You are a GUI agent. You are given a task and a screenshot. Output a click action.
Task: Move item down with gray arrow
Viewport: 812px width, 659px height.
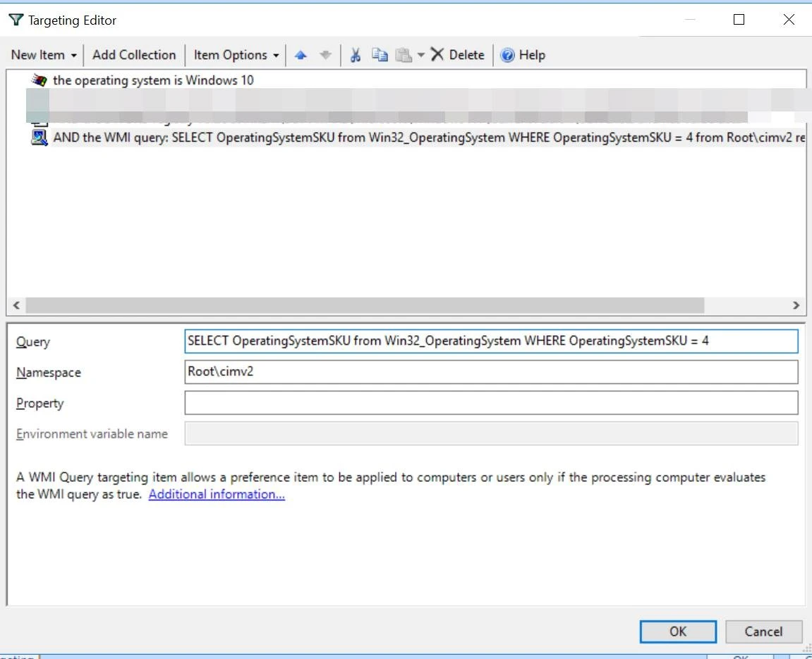[325, 55]
